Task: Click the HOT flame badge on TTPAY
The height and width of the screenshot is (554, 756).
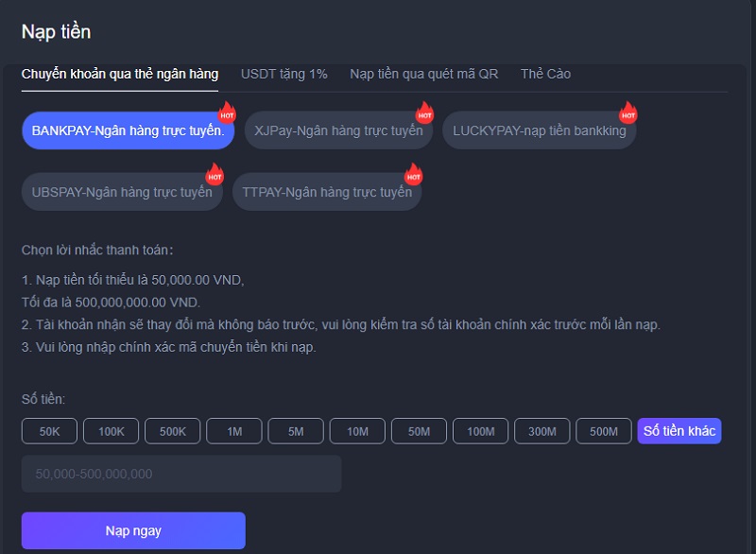Action: coord(413,174)
